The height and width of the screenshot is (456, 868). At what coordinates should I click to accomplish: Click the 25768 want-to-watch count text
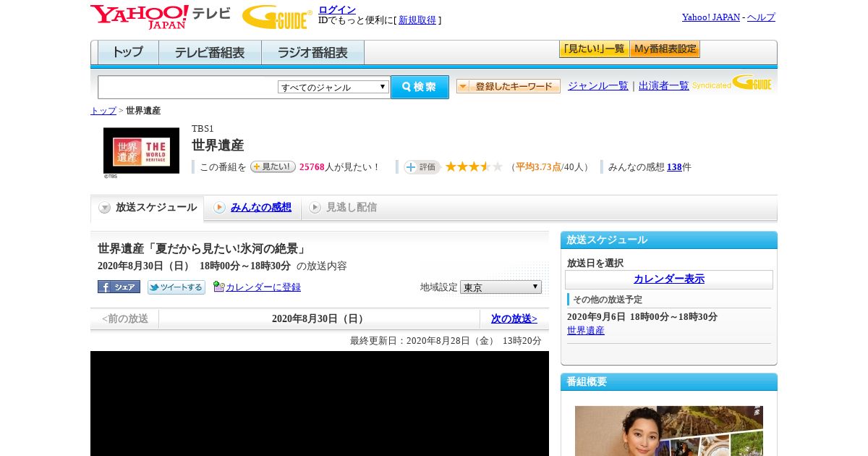pyautogui.click(x=312, y=167)
